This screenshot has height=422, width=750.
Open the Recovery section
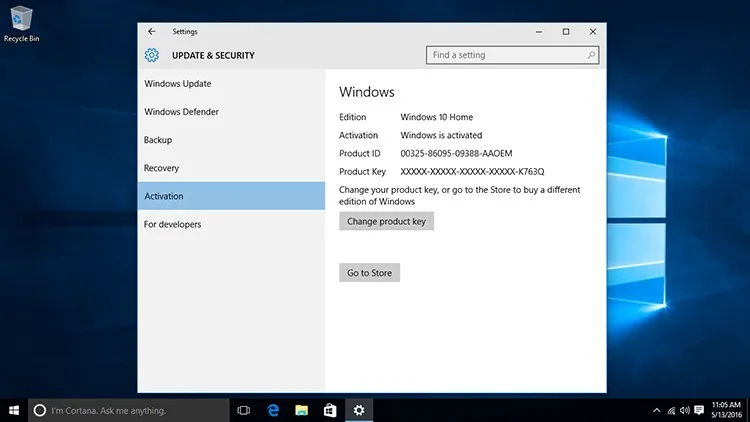(x=231, y=168)
